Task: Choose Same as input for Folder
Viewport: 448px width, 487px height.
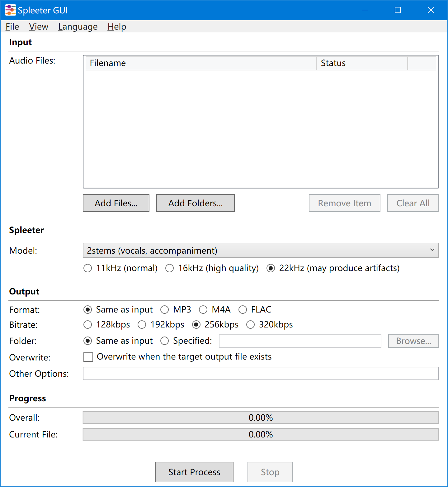Action: click(118, 341)
